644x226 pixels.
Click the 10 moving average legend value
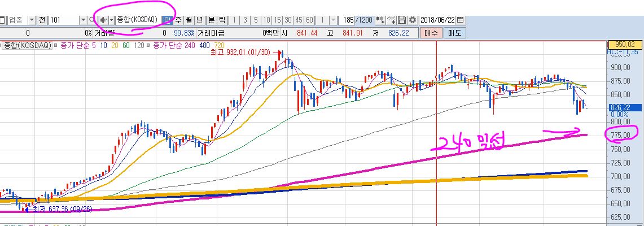[x=103, y=45]
